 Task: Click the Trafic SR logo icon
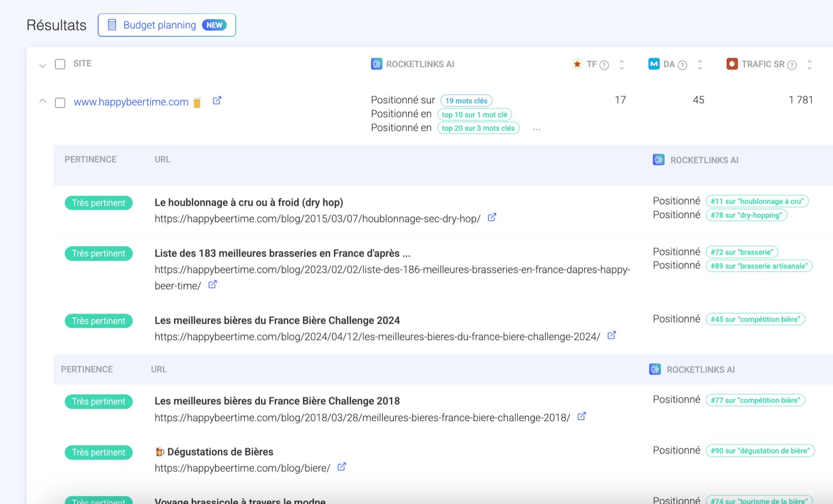(x=732, y=64)
